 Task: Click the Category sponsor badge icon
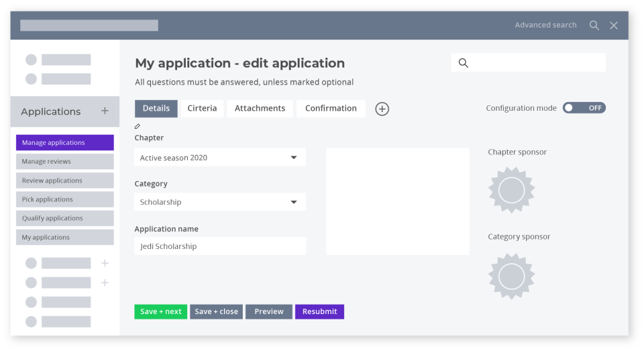click(x=511, y=276)
